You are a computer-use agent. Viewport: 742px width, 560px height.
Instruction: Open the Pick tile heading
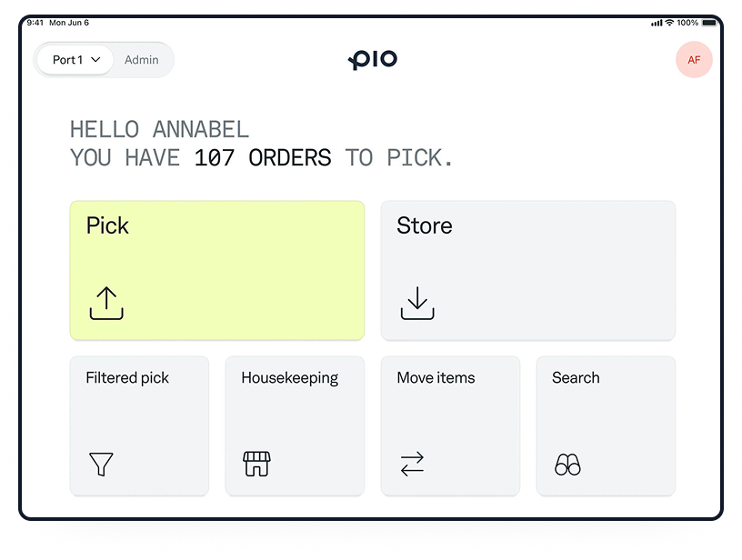pyautogui.click(x=107, y=225)
